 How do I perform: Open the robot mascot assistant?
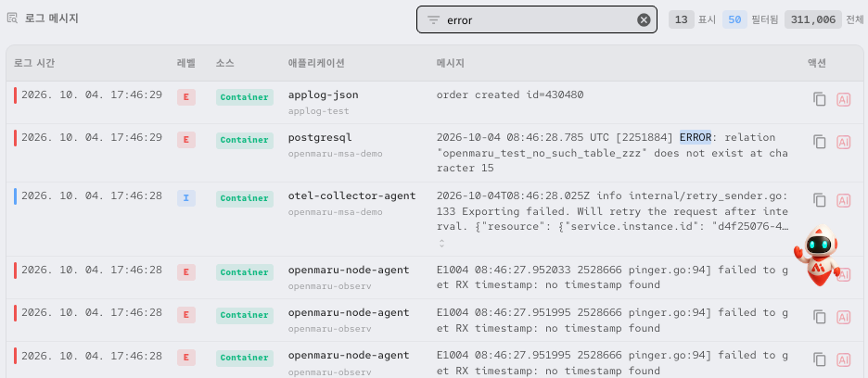[x=816, y=254]
